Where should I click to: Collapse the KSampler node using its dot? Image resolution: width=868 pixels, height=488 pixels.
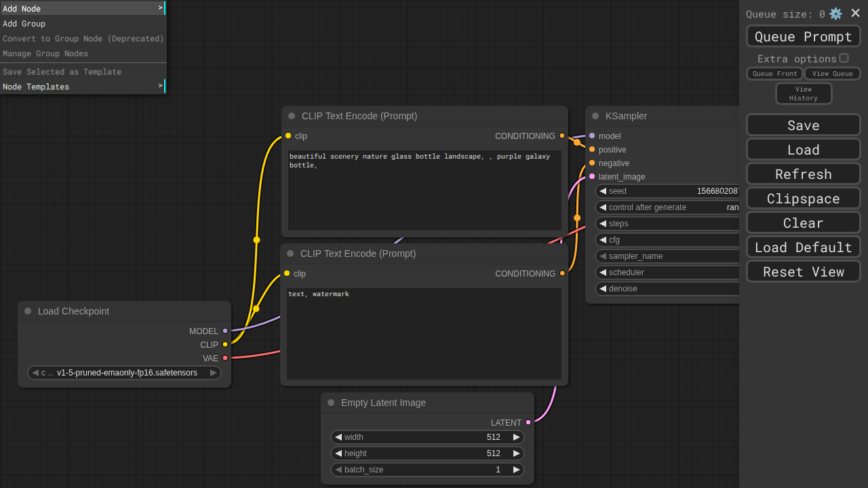point(595,116)
